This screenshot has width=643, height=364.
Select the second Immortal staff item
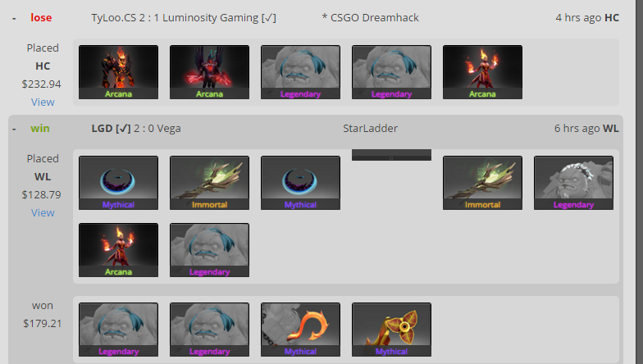point(482,183)
